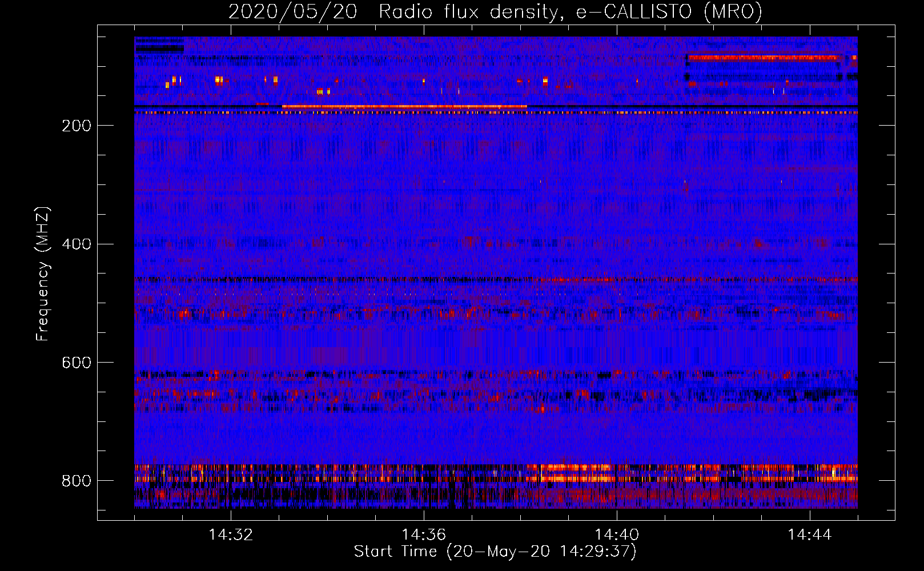Click the 'Start Time (20-May-20 14:29:37)' axis label
Viewport: 924px width, 571px height.
(495, 552)
